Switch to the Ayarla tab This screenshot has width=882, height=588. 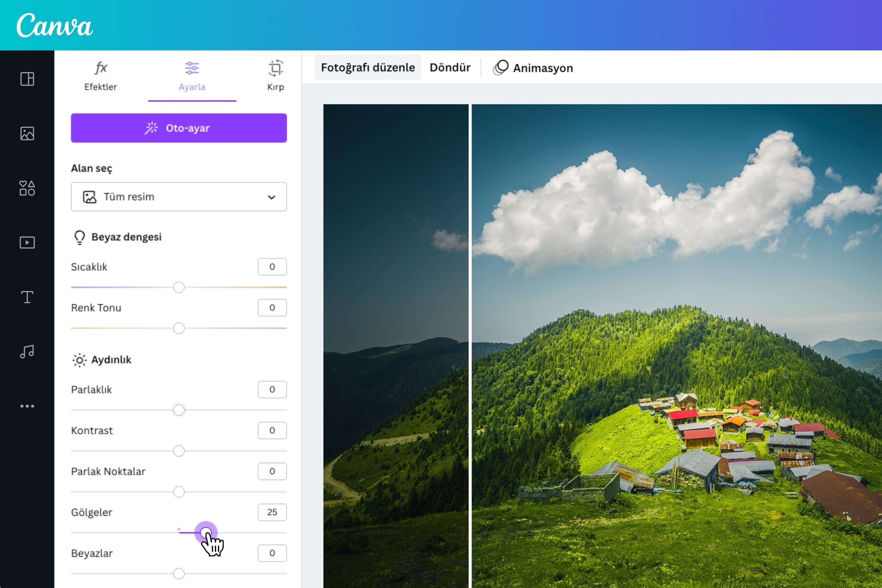pos(192,76)
